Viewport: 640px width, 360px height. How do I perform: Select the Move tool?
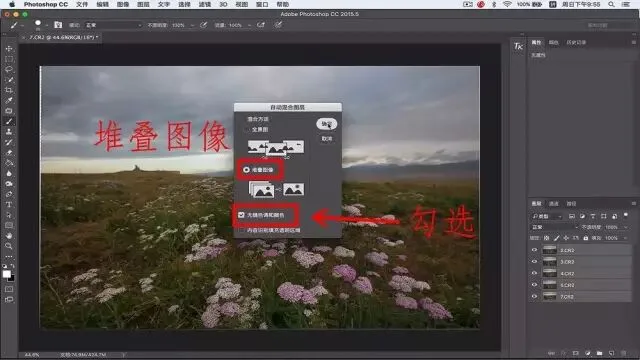pos(9,49)
